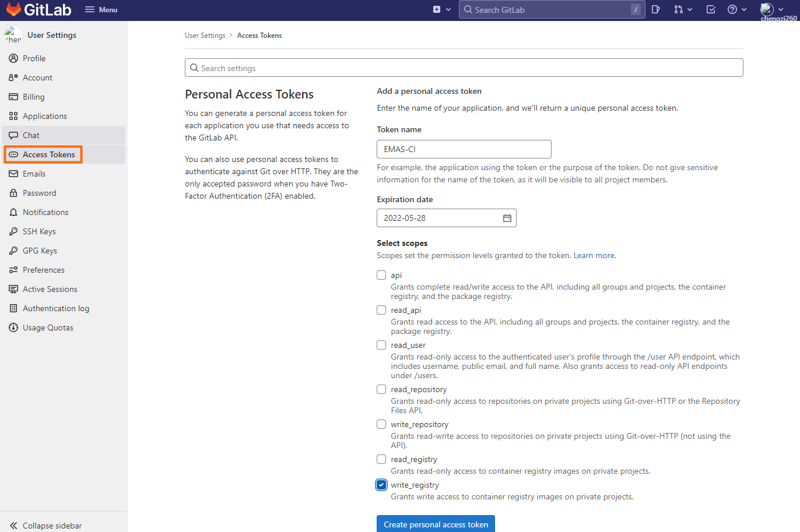Click the create new plus icon
Image resolution: width=800 pixels, height=532 pixels.
(437, 9)
